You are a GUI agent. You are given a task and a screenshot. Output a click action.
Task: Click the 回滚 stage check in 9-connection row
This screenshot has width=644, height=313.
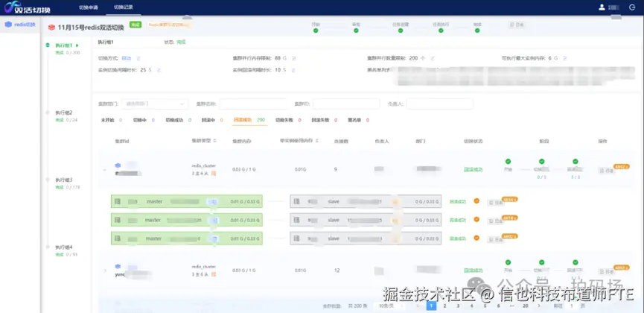[575, 161]
